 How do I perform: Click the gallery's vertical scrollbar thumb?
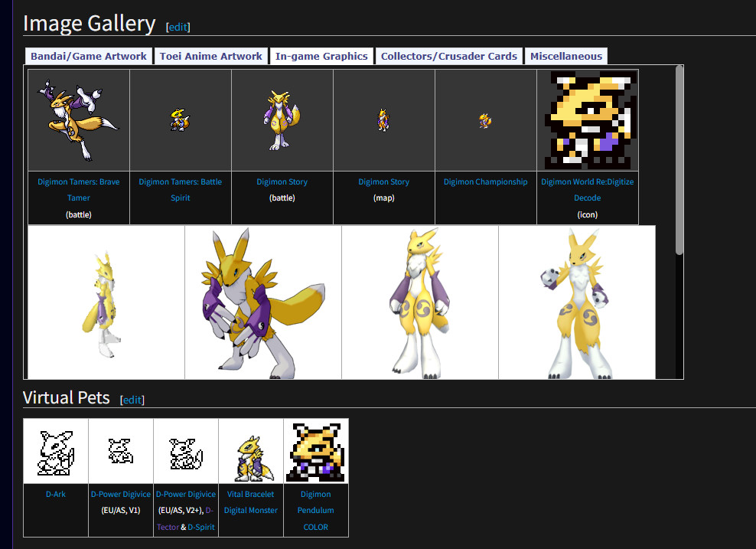[x=679, y=160]
